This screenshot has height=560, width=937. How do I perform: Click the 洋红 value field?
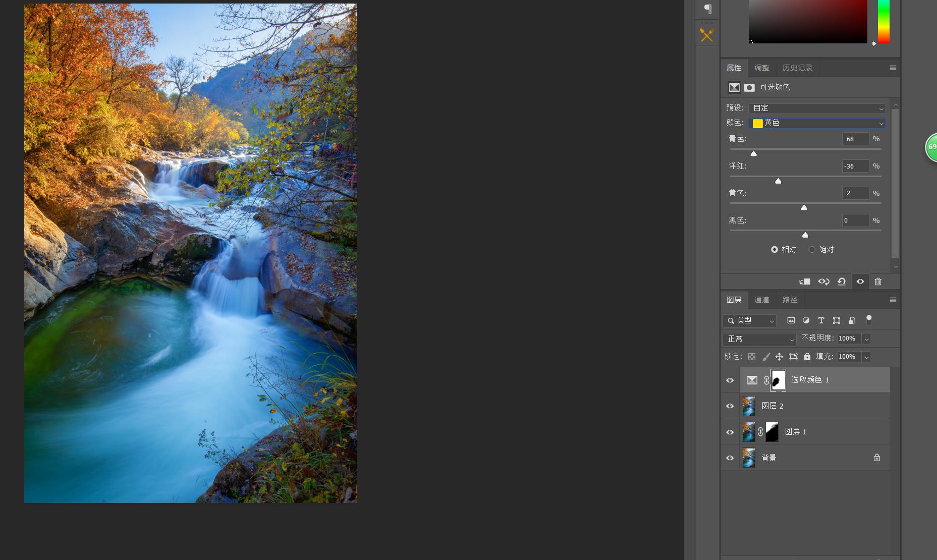coord(856,166)
